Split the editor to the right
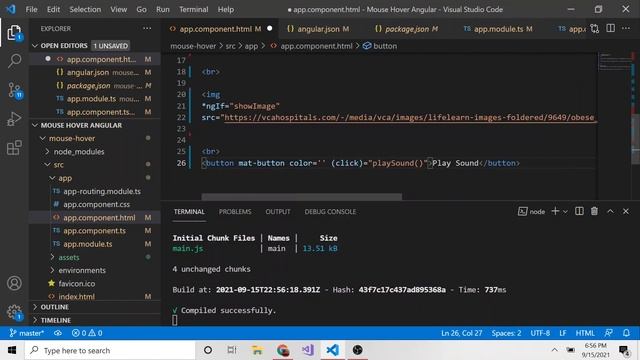The width and height of the screenshot is (640, 360). [x=611, y=28]
